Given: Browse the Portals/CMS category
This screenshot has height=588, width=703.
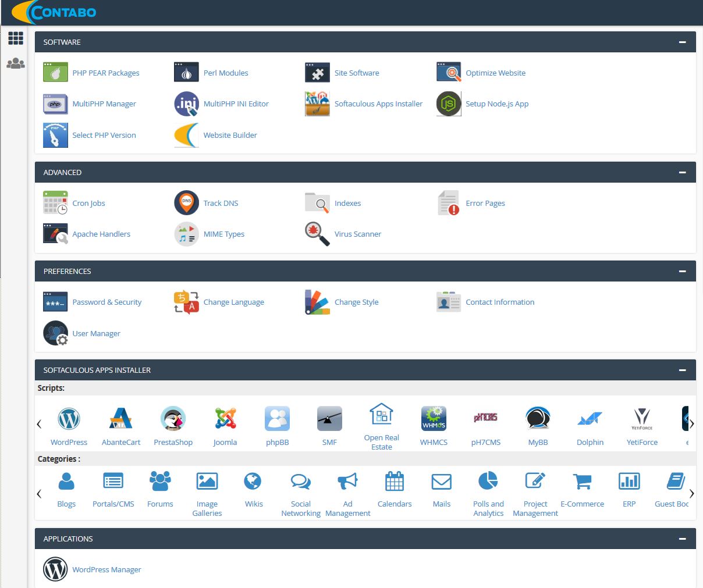Looking at the screenshot, I should pyautogui.click(x=113, y=490).
